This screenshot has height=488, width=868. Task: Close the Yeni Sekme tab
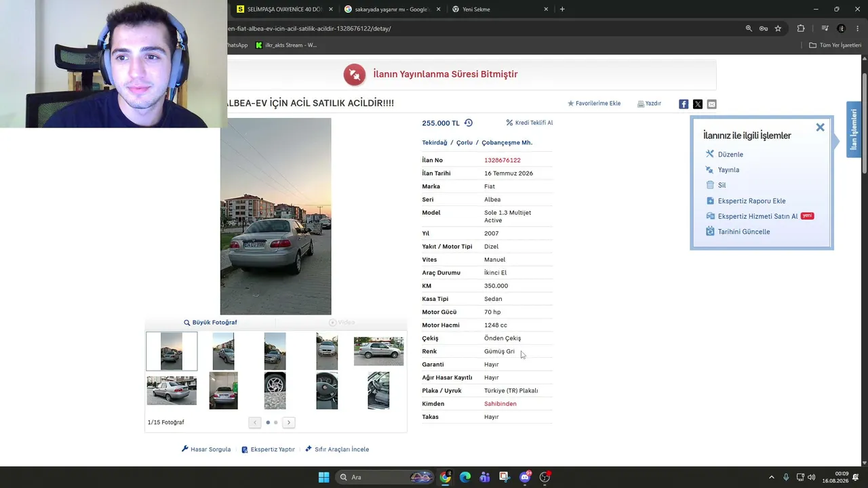[546, 9]
